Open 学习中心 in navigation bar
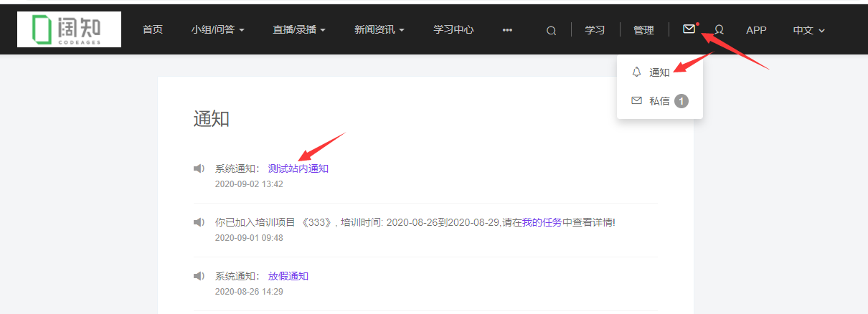 coord(453,30)
